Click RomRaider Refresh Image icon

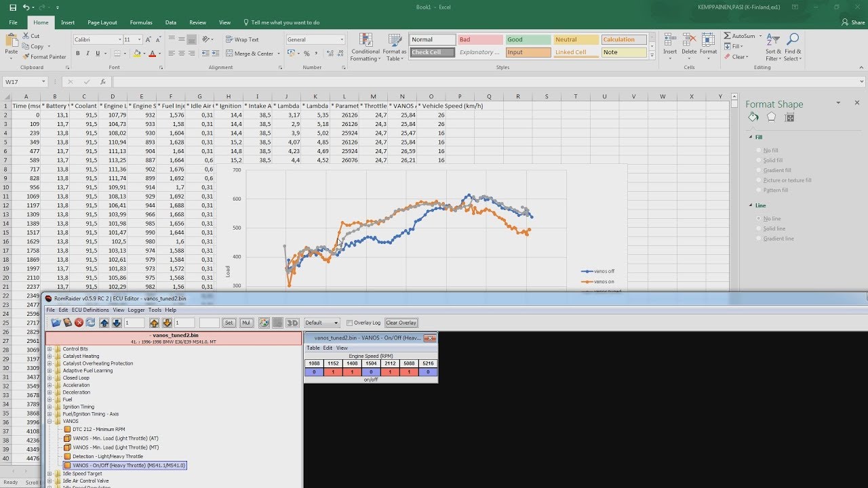click(x=90, y=323)
